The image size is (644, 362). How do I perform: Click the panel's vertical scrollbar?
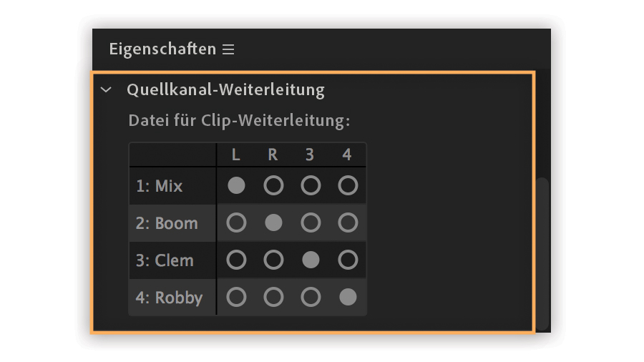543,250
